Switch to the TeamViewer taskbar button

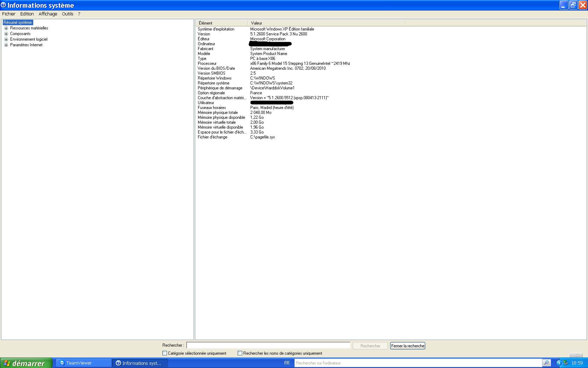pyautogui.click(x=84, y=363)
